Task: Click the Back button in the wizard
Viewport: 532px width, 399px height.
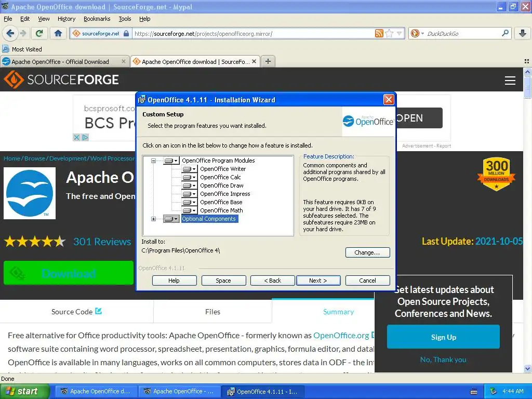Action: coord(272,281)
